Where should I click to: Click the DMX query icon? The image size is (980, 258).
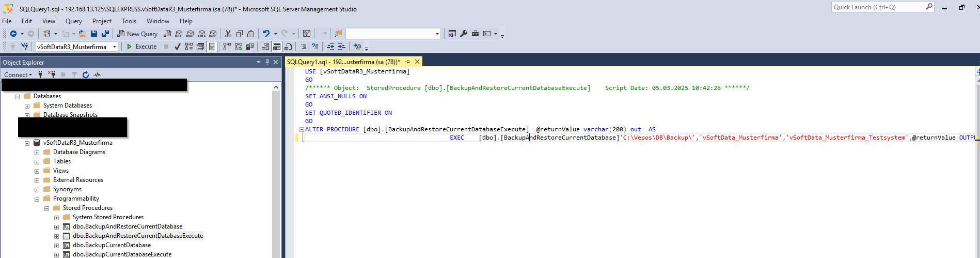click(190, 34)
